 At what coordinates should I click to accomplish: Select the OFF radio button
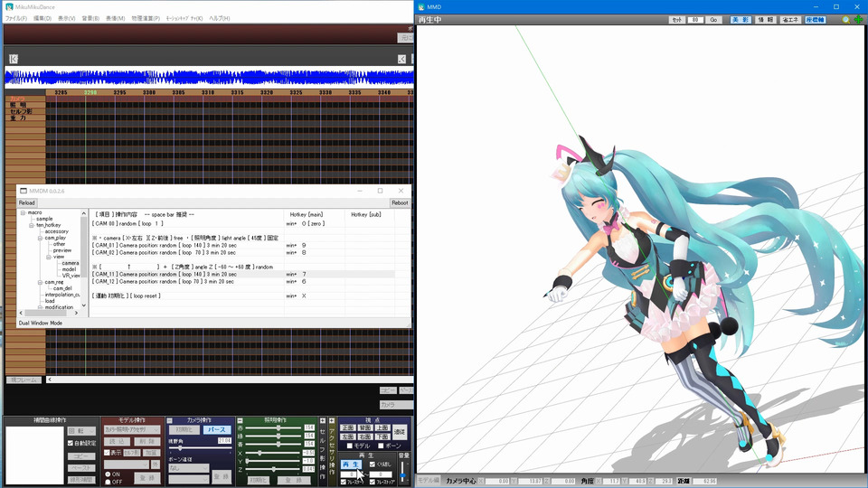point(108,482)
